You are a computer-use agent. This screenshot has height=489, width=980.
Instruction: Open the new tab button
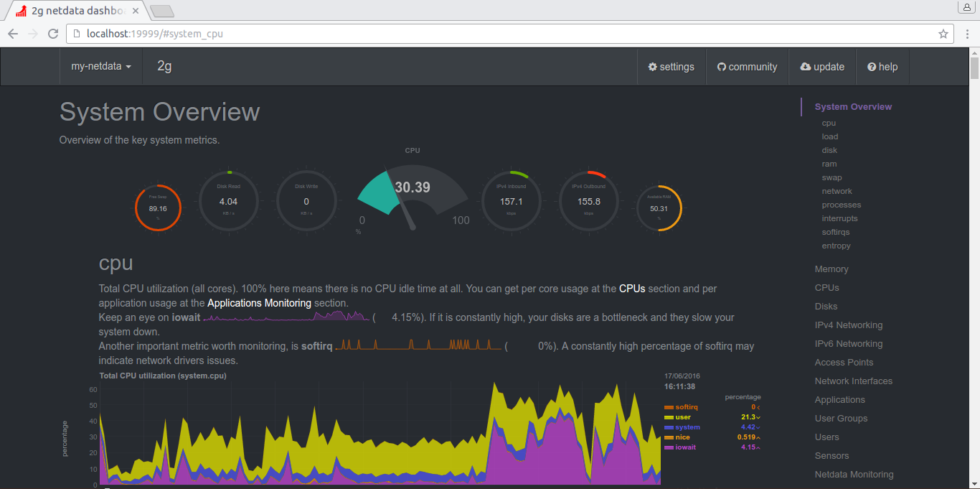(162, 11)
